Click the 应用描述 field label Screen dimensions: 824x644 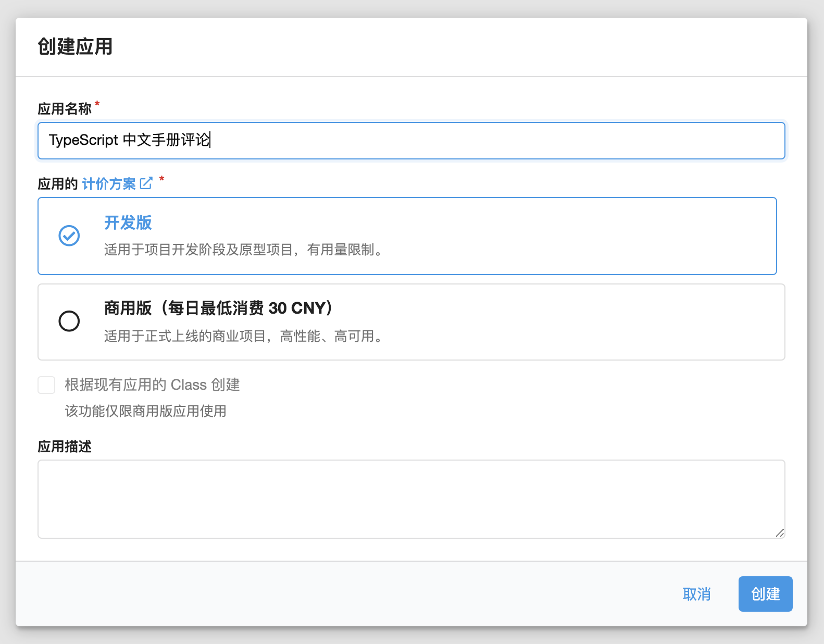click(65, 447)
